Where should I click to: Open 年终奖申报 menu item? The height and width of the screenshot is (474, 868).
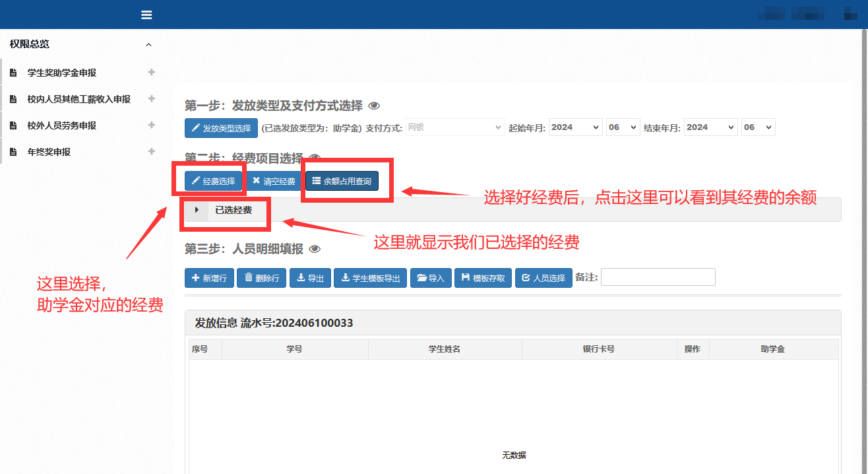(x=49, y=152)
